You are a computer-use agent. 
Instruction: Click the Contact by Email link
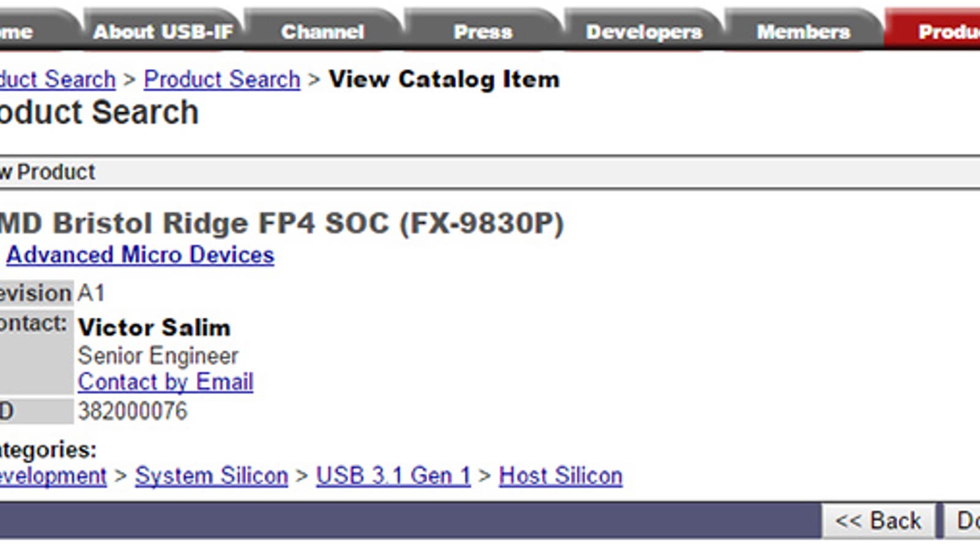[165, 382]
